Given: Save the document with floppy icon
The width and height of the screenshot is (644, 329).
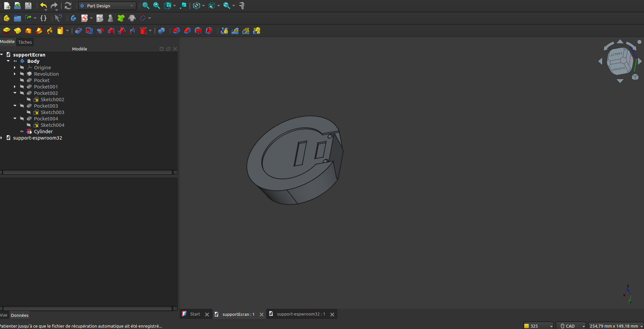Looking at the screenshot, I should tap(28, 6).
